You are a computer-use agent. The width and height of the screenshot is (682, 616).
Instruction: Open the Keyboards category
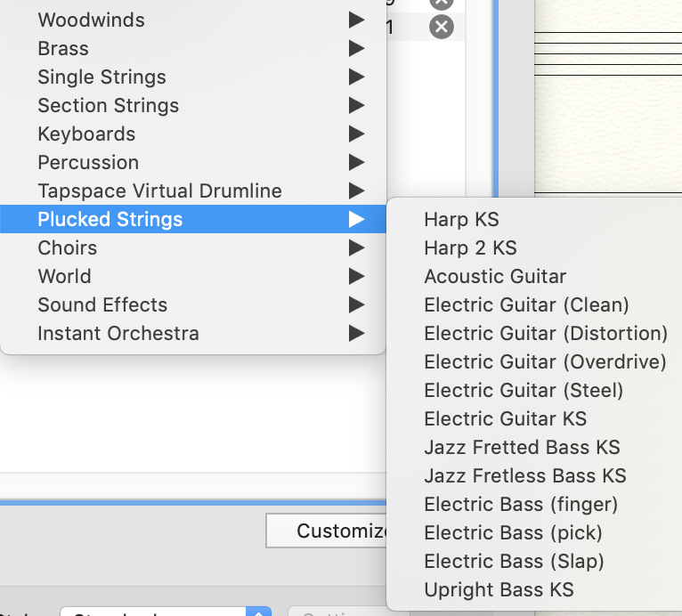[86, 134]
